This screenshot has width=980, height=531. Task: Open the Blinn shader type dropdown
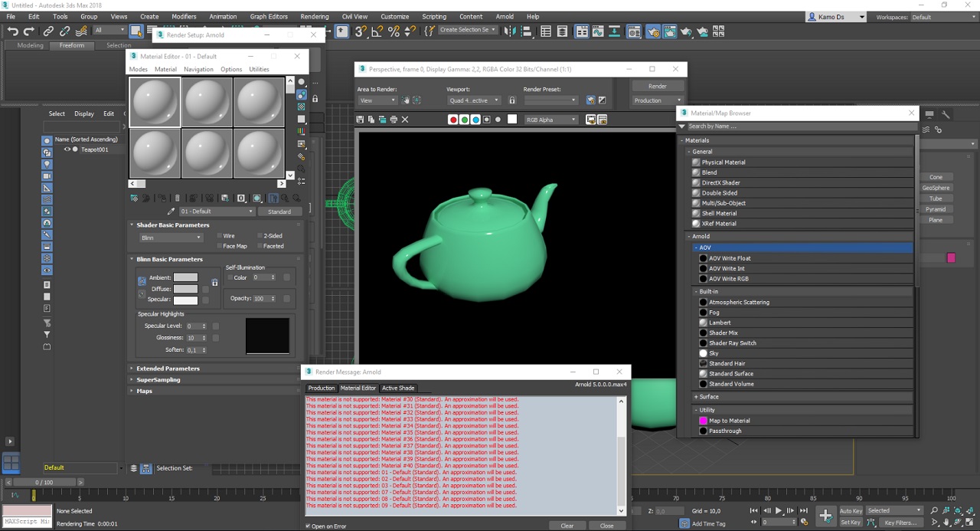[171, 238]
